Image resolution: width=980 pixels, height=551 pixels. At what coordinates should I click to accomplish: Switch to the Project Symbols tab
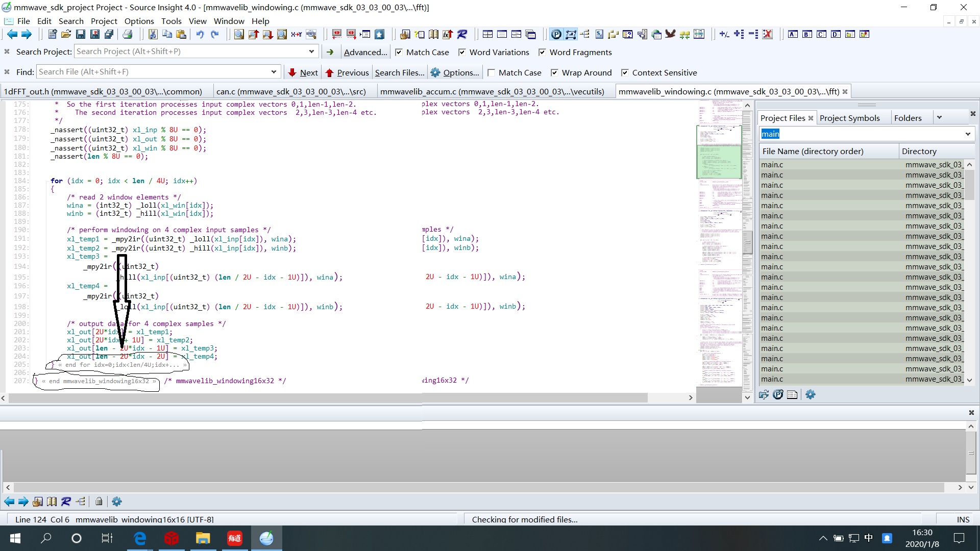[x=849, y=118]
